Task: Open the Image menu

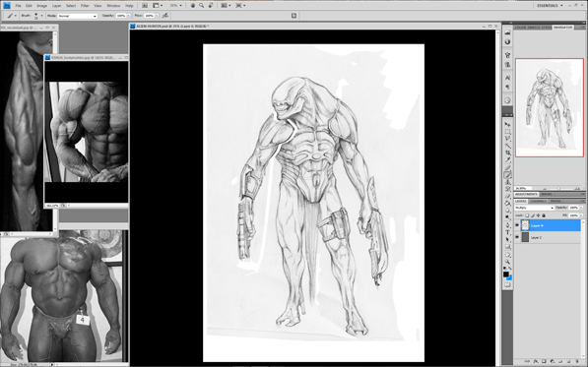Action: 41,6
